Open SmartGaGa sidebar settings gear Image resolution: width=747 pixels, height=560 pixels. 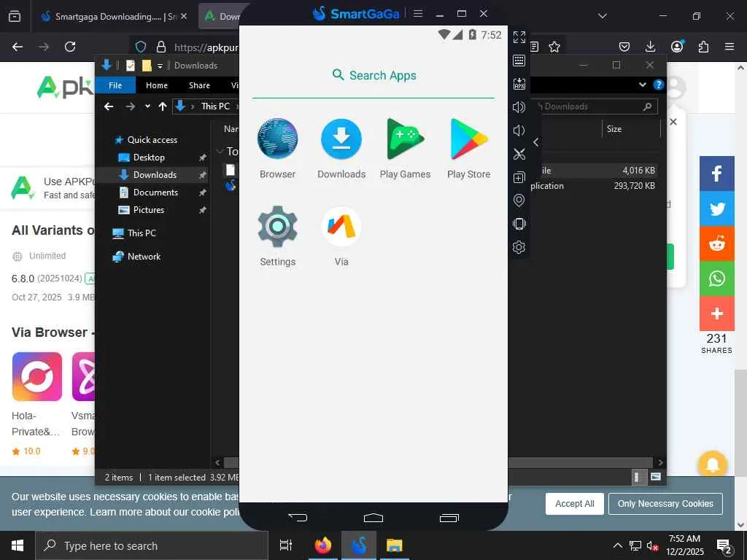click(x=519, y=247)
